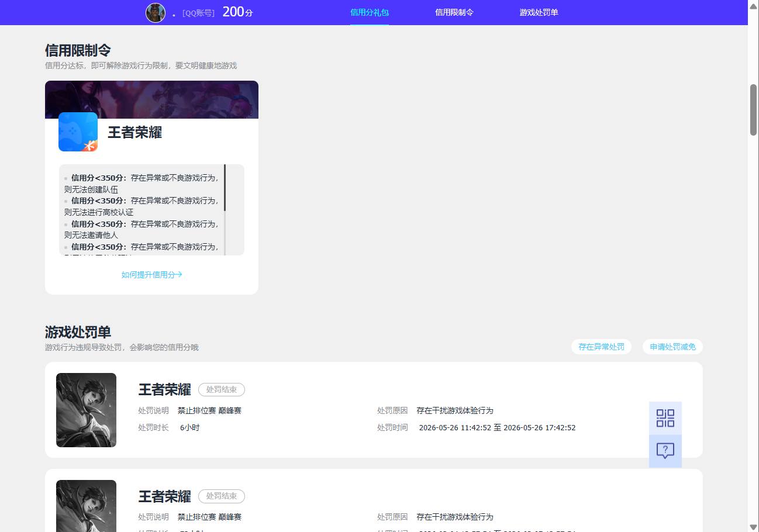Screen dimensions: 759x532
Task: Switch to 信用限制令 tab
Action: 454,12
